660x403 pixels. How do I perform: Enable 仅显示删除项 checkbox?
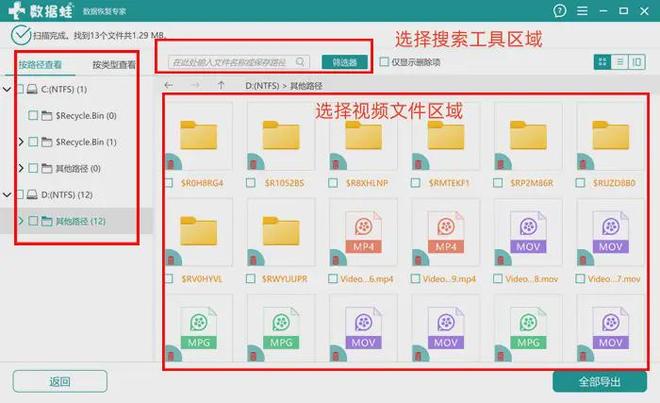coord(384,62)
